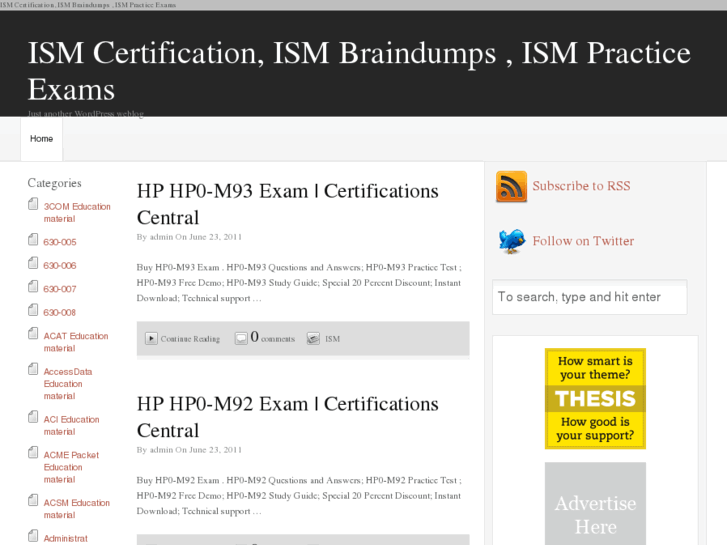Viewport: 727px width, 545px height.
Task: Click page icon beside 630-008
Action: coord(33,310)
